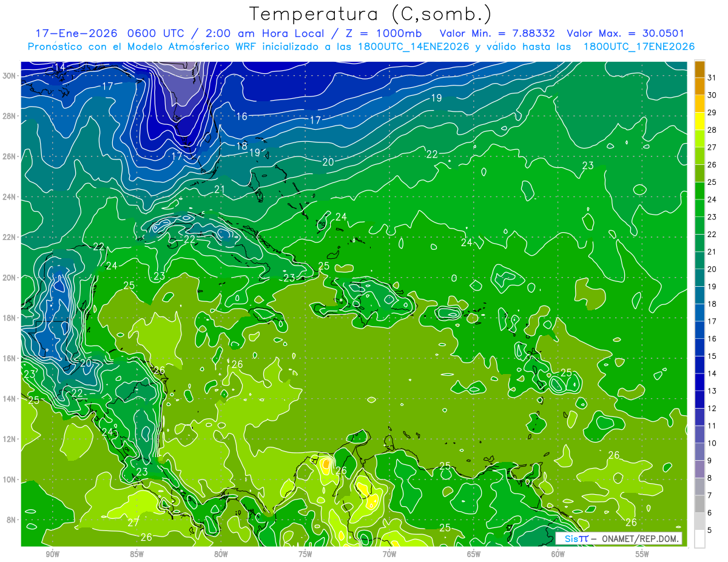Click the 20N latitude axis label
Screen dimensions: 728x562
click(10, 278)
